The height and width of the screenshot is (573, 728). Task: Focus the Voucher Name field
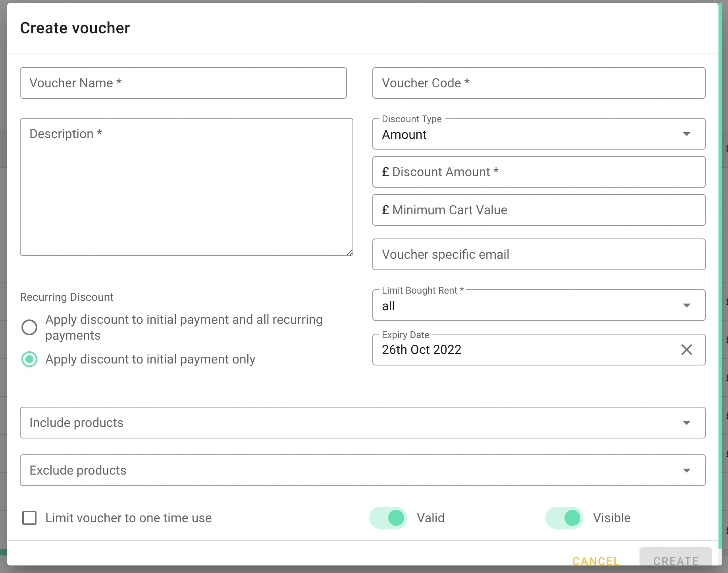(183, 83)
